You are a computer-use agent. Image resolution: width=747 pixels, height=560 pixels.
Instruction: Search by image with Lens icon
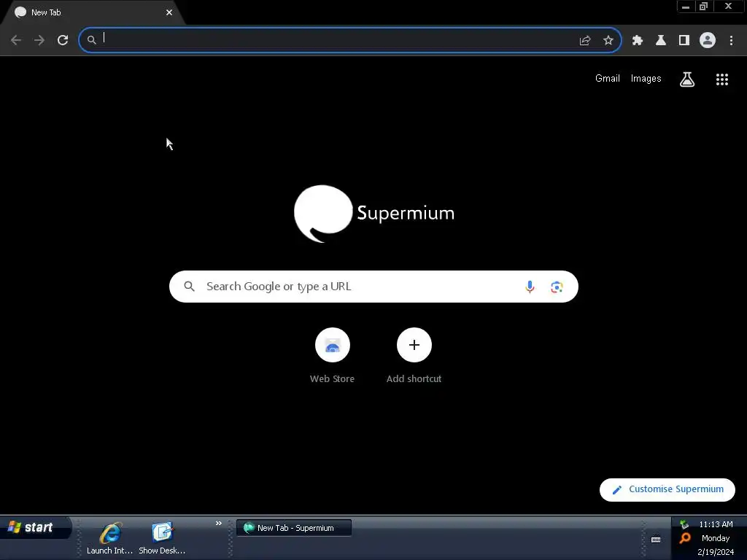click(x=557, y=287)
